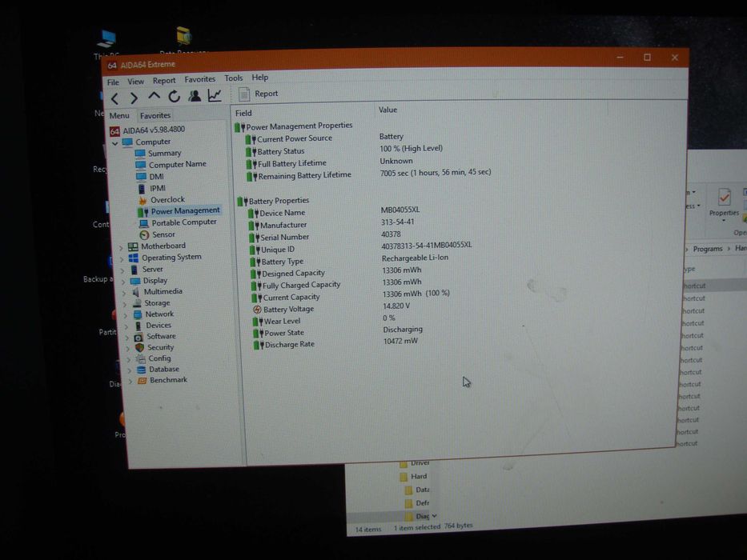Click Programs in Explorer breadcrumb path
This screenshot has width=747, height=560.
click(708, 249)
